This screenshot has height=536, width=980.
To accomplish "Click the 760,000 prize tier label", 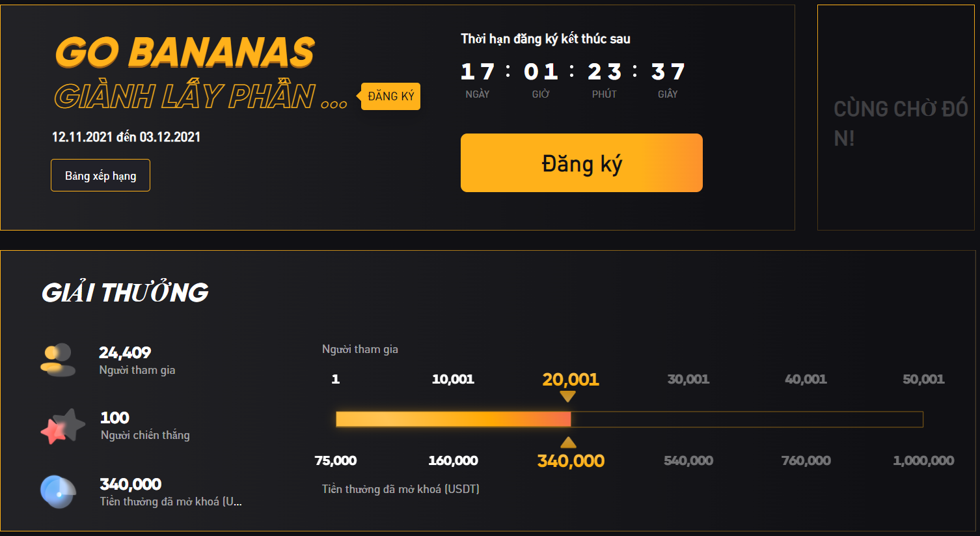I will tap(806, 461).
